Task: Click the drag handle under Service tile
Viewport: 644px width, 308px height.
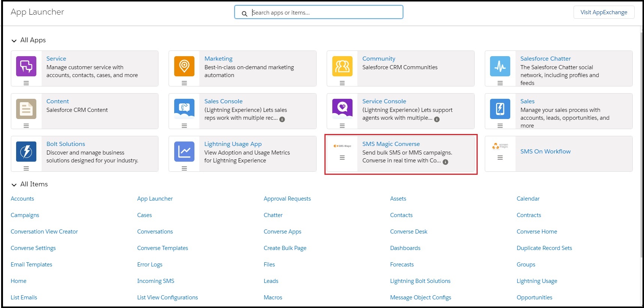Action: tap(26, 83)
